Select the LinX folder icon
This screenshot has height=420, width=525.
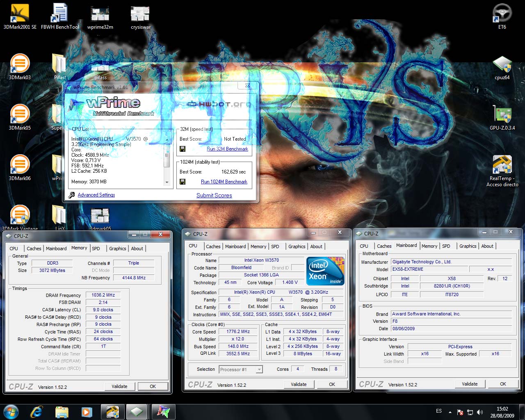pyautogui.click(x=60, y=218)
